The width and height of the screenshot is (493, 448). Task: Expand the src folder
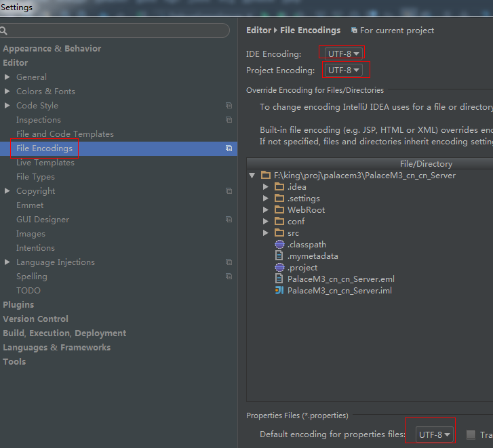coord(266,232)
